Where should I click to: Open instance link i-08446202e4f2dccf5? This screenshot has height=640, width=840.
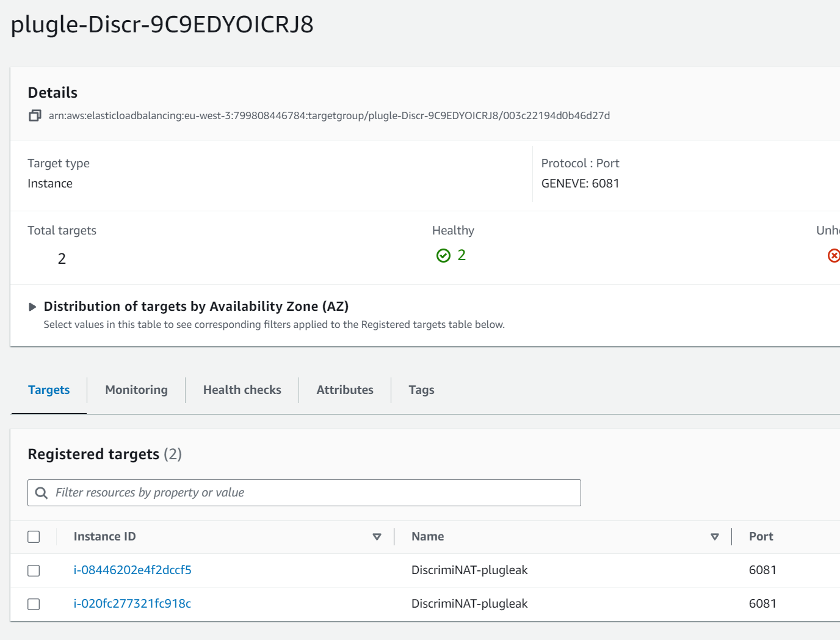(132, 570)
